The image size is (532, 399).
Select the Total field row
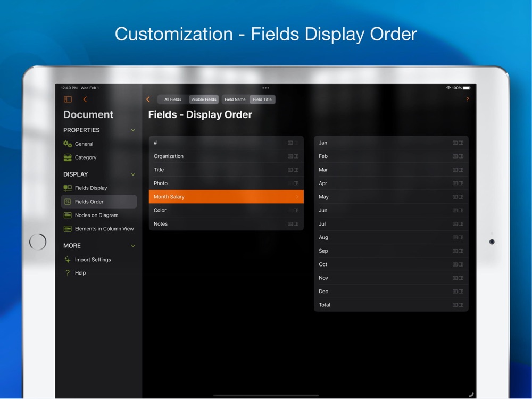click(391, 305)
